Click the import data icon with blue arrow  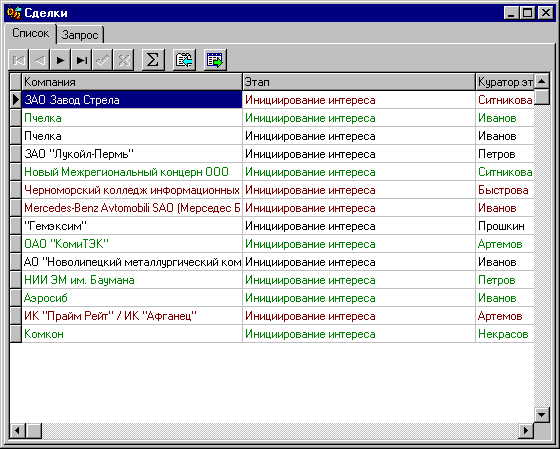coord(184,60)
